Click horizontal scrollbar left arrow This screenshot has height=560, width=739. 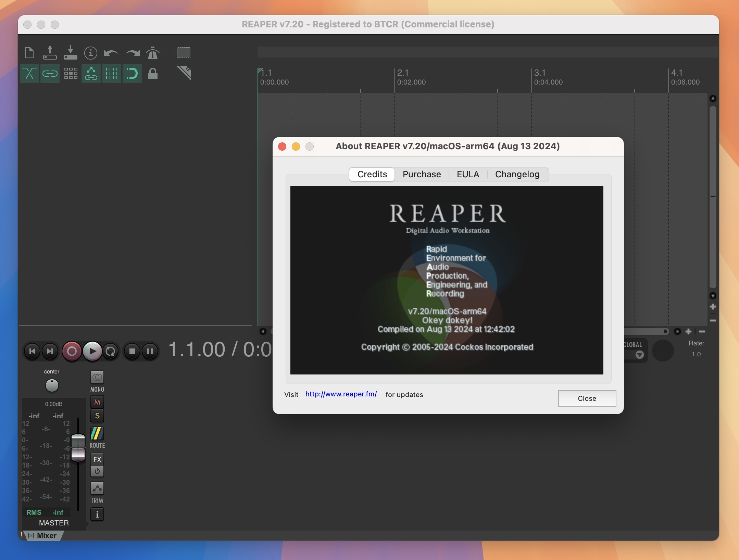point(263,331)
